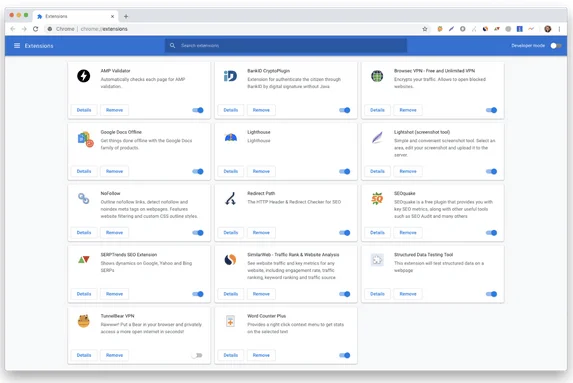Turn off the Redirect Path toggle
The image size is (573, 383).
345,233
